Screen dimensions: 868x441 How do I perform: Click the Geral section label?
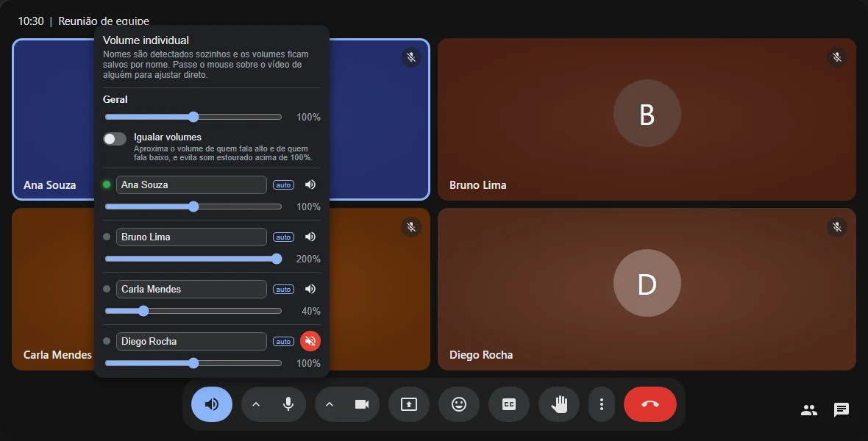tap(115, 100)
